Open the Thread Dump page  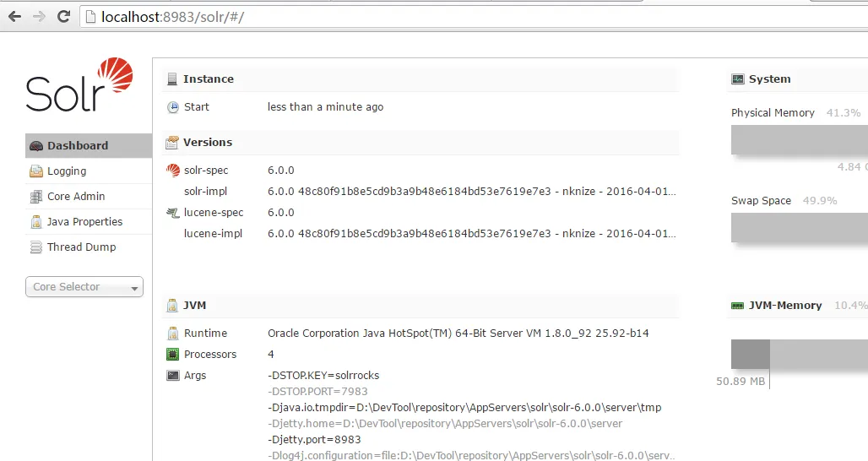89,247
